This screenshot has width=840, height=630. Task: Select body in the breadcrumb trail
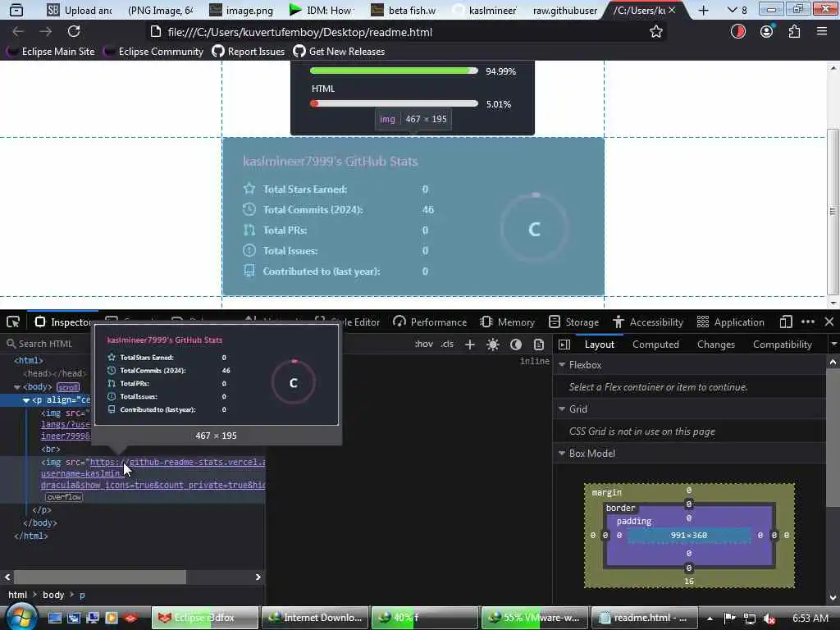pyautogui.click(x=53, y=595)
